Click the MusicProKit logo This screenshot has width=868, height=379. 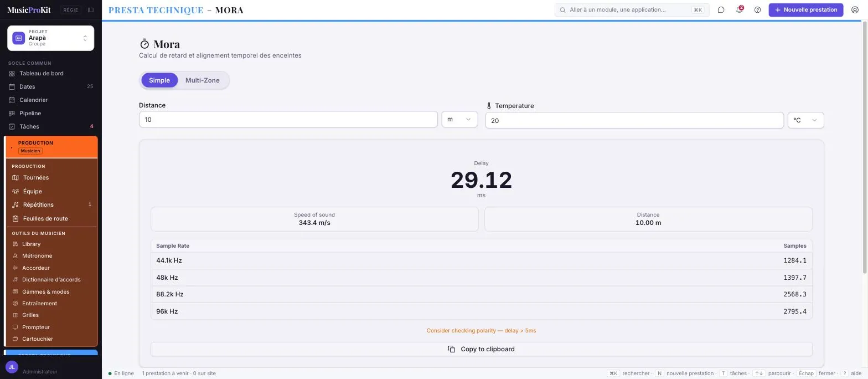click(29, 10)
